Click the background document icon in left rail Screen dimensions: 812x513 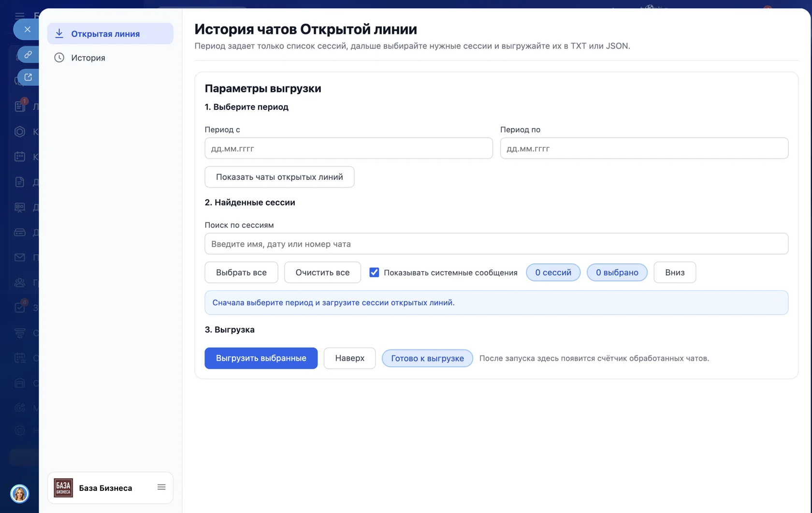(20, 182)
